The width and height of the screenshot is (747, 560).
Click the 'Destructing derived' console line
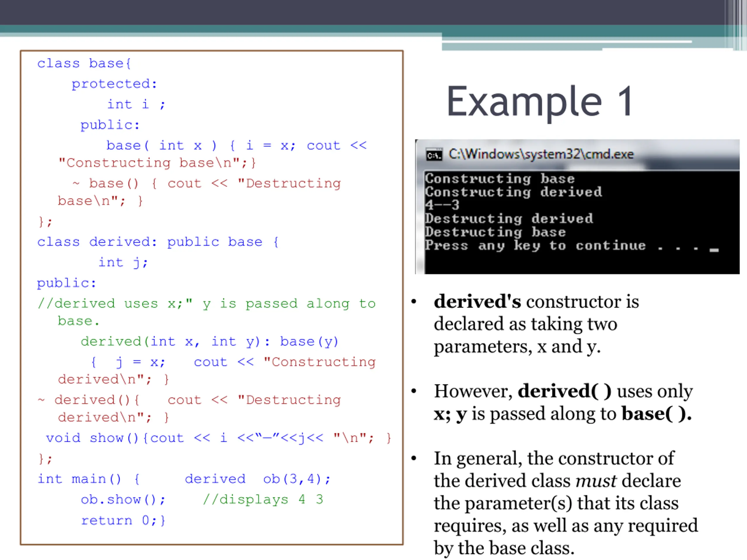coord(509,218)
